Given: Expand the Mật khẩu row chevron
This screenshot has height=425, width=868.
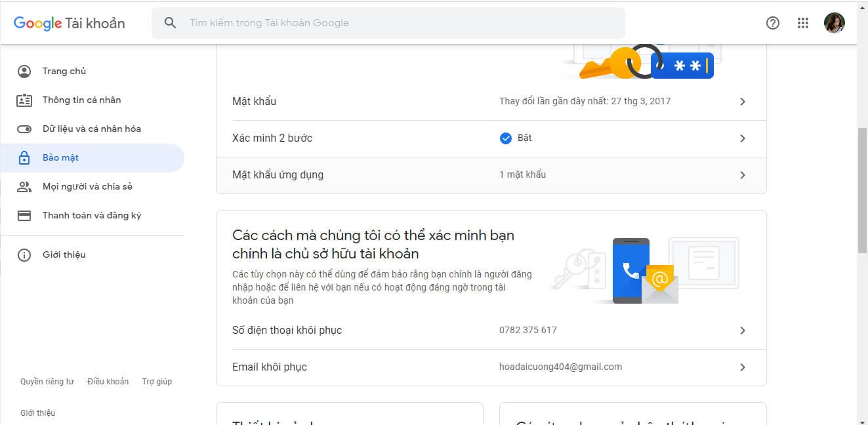Looking at the screenshot, I should pos(743,102).
